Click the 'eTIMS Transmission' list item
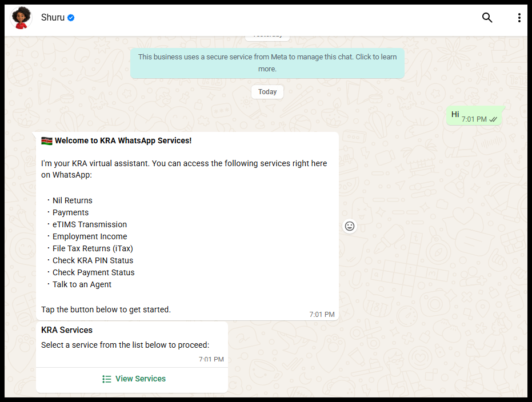532x402 pixels. 90,224
